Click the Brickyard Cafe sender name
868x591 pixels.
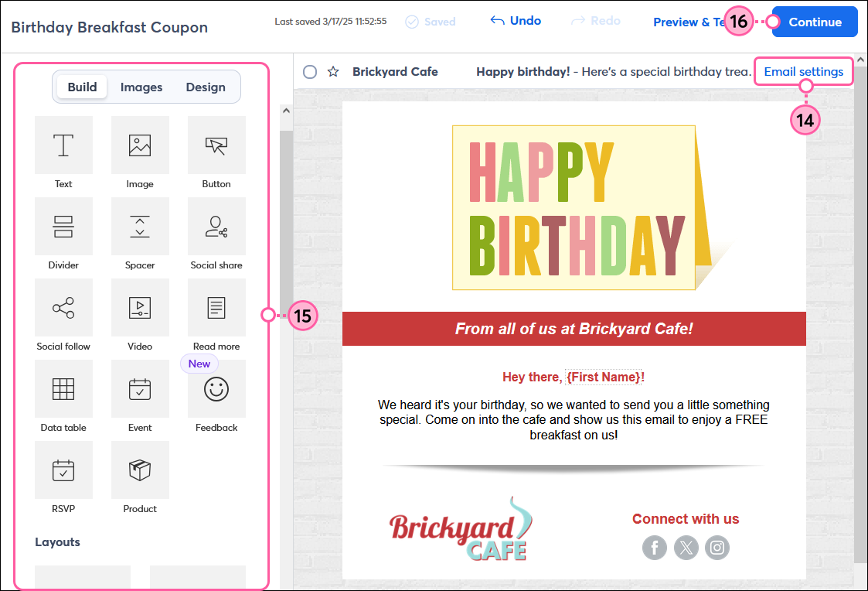coord(395,71)
